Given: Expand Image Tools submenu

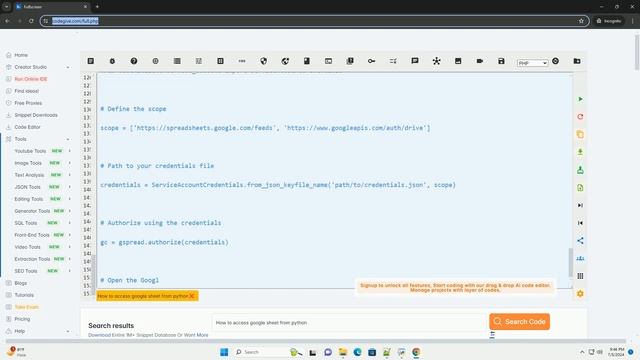Looking at the screenshot, I should pos(69,163).
